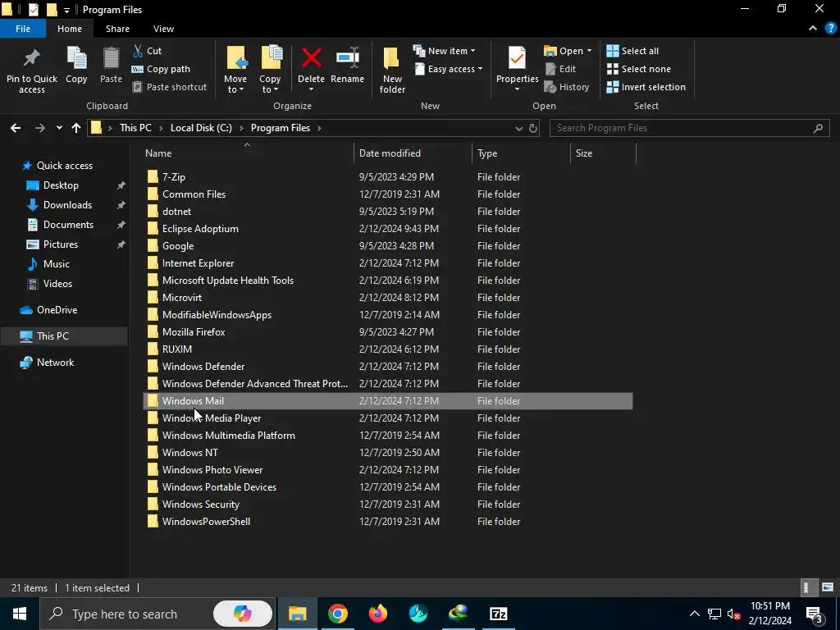Refresh the Program Files view
This screenshot has width=840, height=630.
click(533, 128)
